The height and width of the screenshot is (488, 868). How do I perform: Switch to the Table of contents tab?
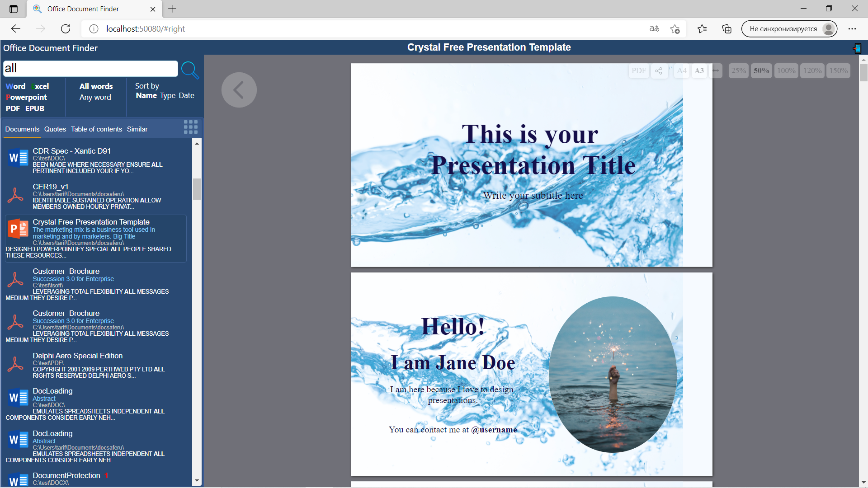[97, 129]
